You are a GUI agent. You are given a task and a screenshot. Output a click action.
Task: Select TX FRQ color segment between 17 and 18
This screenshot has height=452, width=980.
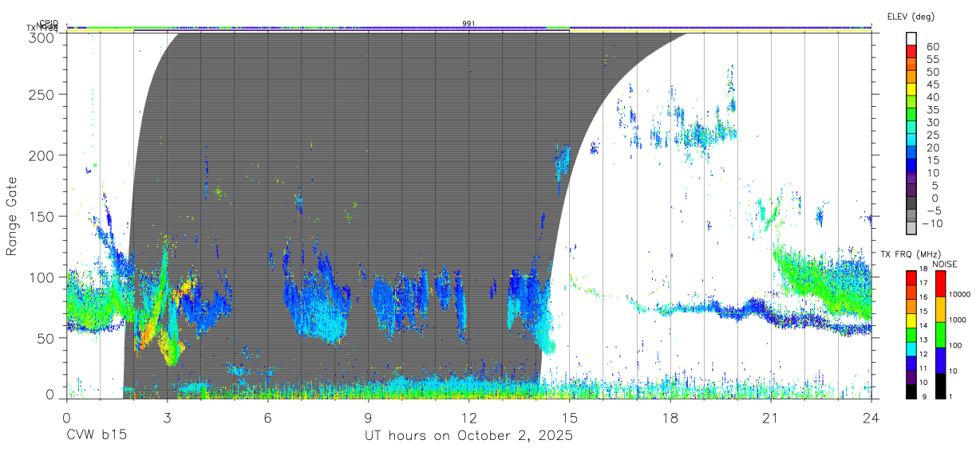[x=911, y=277]
